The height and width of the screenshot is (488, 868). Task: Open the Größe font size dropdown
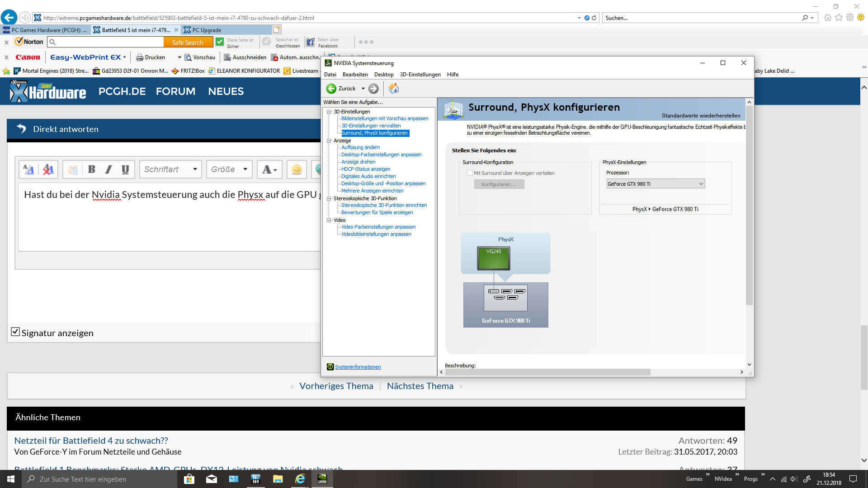[229, 169]
